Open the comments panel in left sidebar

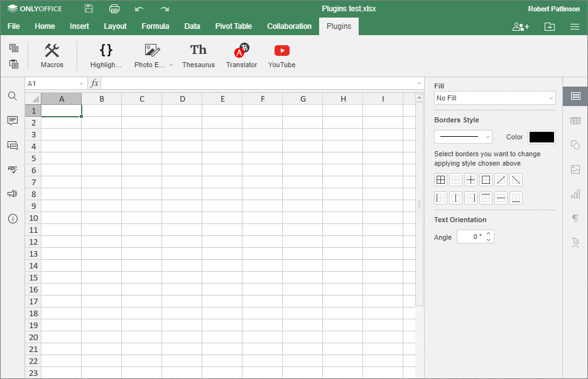coord(13,120)
